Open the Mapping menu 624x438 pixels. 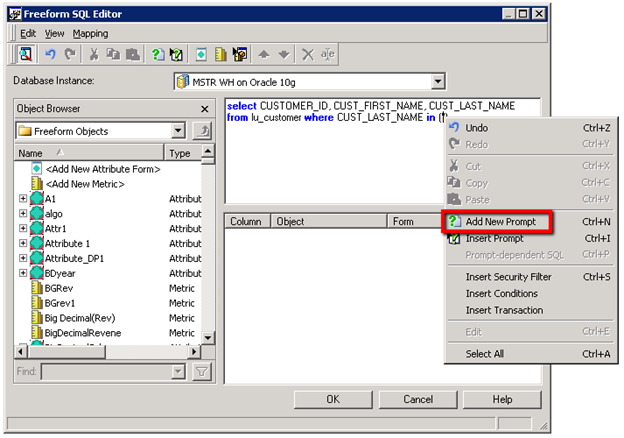point(91,33)
